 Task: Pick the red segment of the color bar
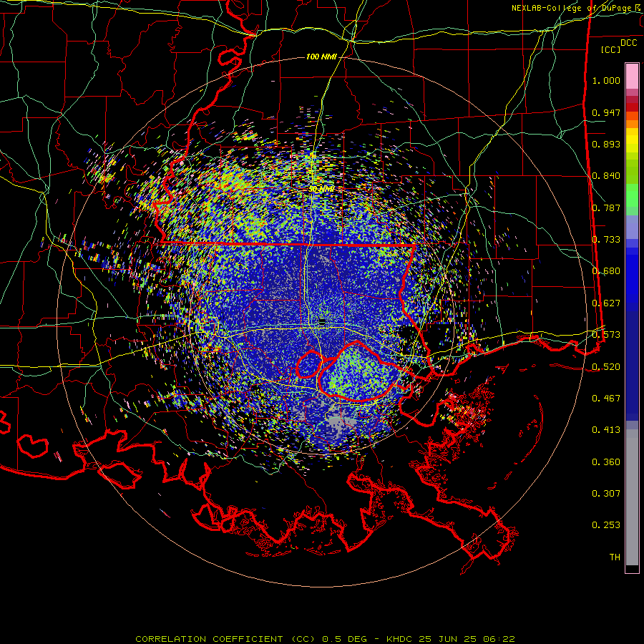[x=632, y=107]
